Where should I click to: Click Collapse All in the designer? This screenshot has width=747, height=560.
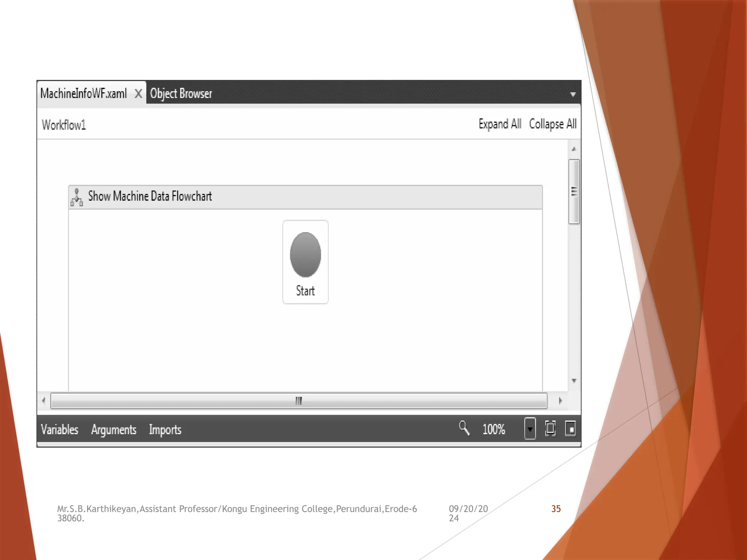552,124
